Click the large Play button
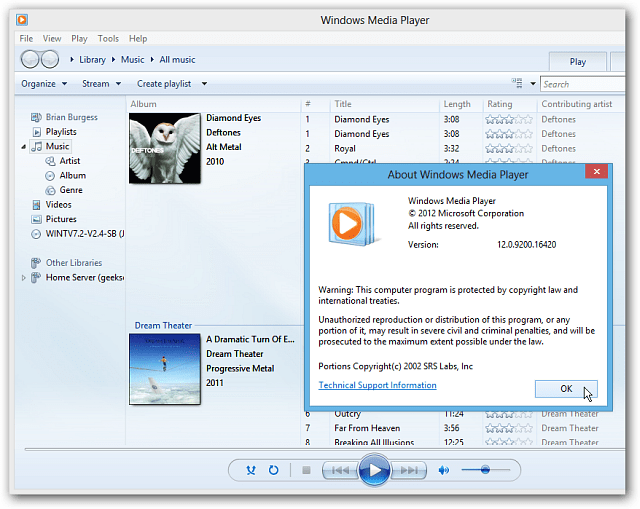640x509 pixels. point(374,470)
